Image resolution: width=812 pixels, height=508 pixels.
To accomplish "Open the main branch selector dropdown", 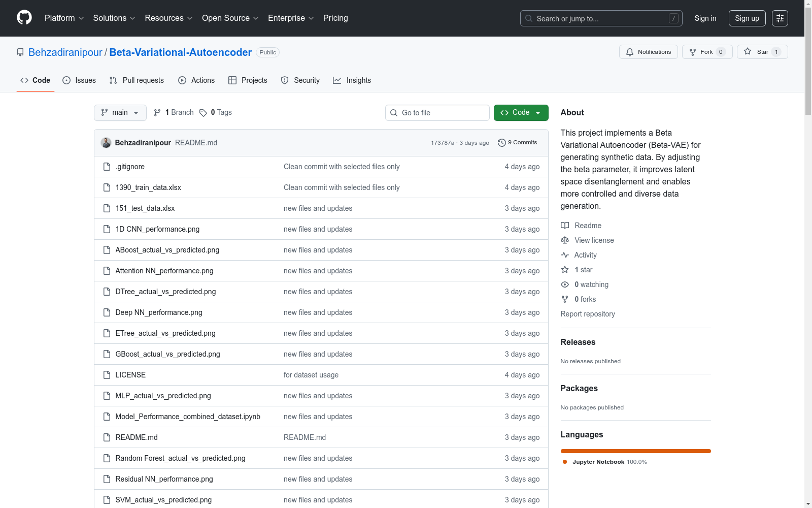I will pyautogui.click(x=120, y=113).
